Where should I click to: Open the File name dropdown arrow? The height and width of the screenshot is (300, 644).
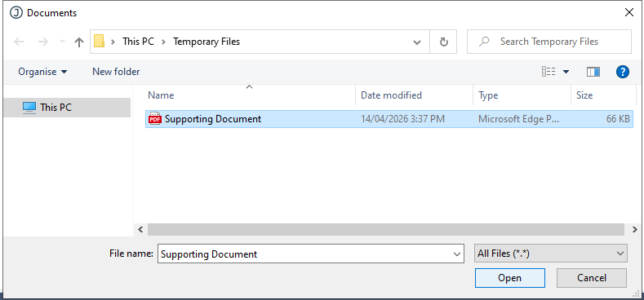click(x=457, y=254)
